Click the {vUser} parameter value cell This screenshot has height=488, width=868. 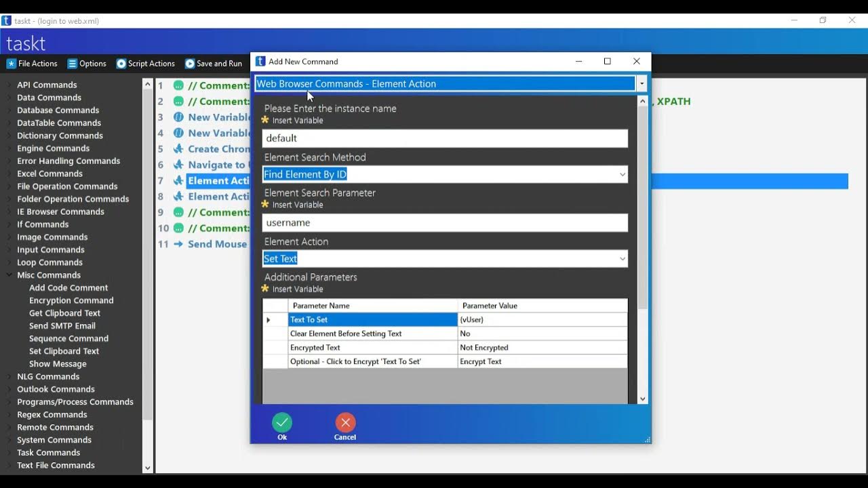(542, 320)
